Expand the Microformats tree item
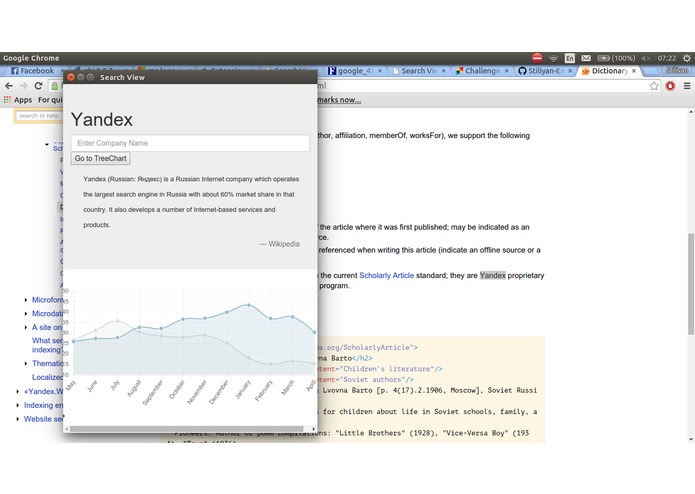Screen dimensions: 695x494 click(x=26, y=300)
